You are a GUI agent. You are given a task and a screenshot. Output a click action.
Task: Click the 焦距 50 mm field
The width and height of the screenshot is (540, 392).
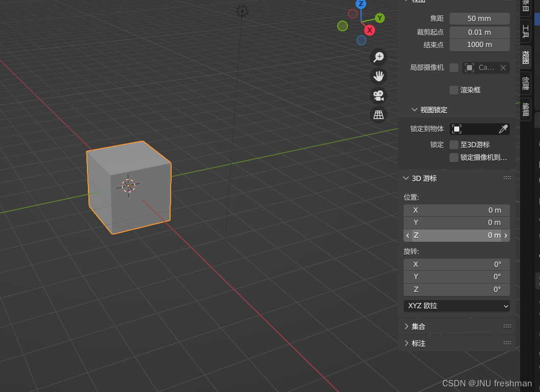(x=479, y=18)
